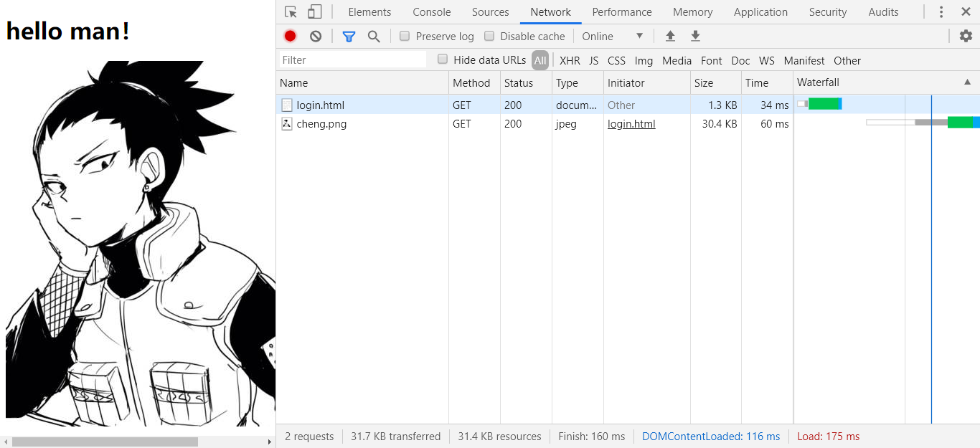Viewport: 980px width, 448px height.
Task: Filter requests by JS
Action: [x=593, y=61]
